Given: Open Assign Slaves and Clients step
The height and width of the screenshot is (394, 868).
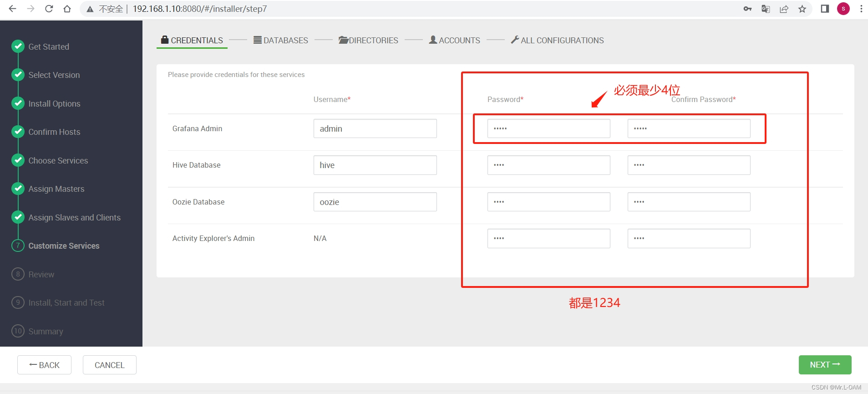Looking at the screenshot, I should point(75,217).
